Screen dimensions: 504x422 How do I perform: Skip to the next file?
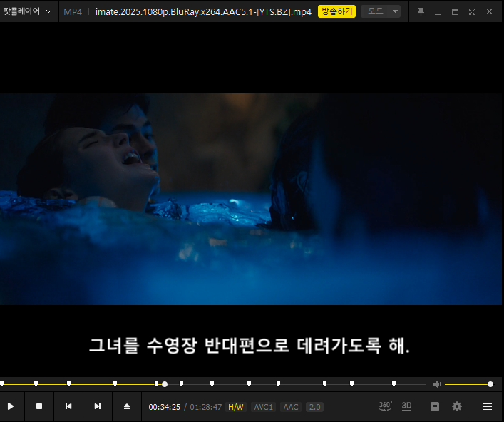pyautogui.click(x=98, y=406)
